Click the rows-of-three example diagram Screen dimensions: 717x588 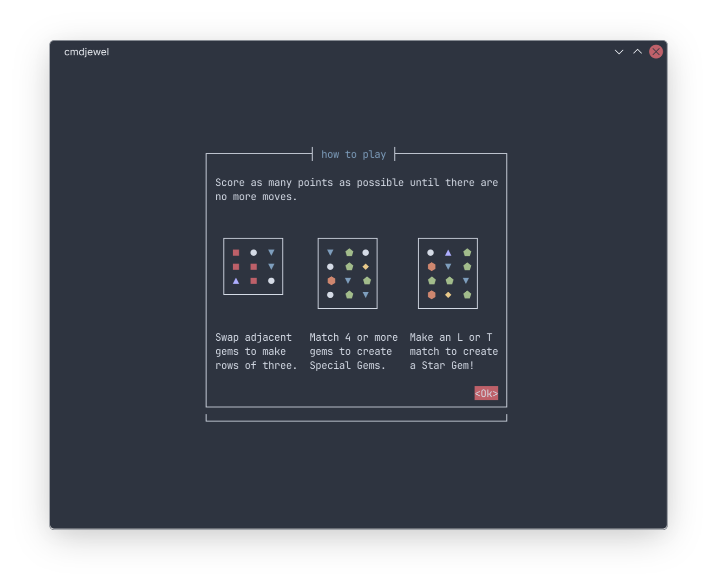point(253,266)
